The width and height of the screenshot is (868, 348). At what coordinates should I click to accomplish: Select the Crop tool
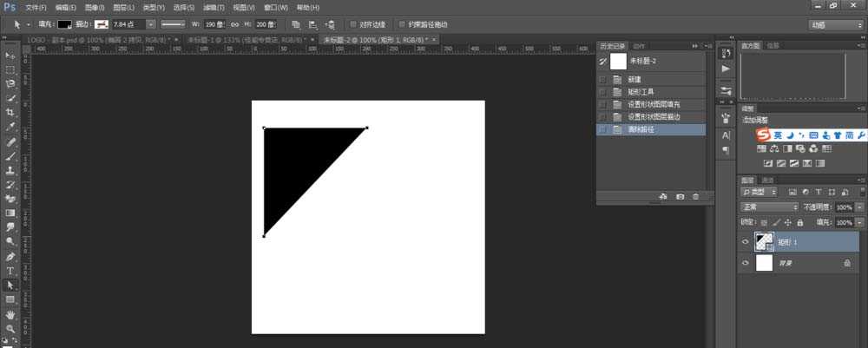click(10, 113)
